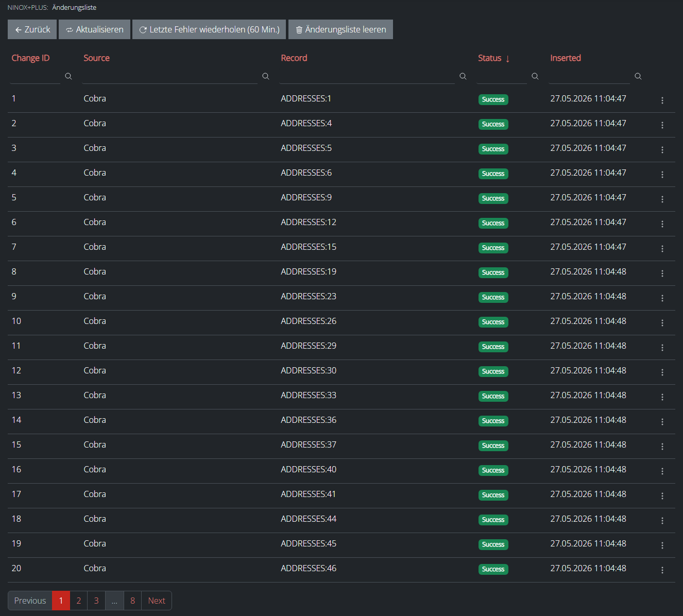Open the actions menu for ADDRESSES:37

click(x=662, y=447)
